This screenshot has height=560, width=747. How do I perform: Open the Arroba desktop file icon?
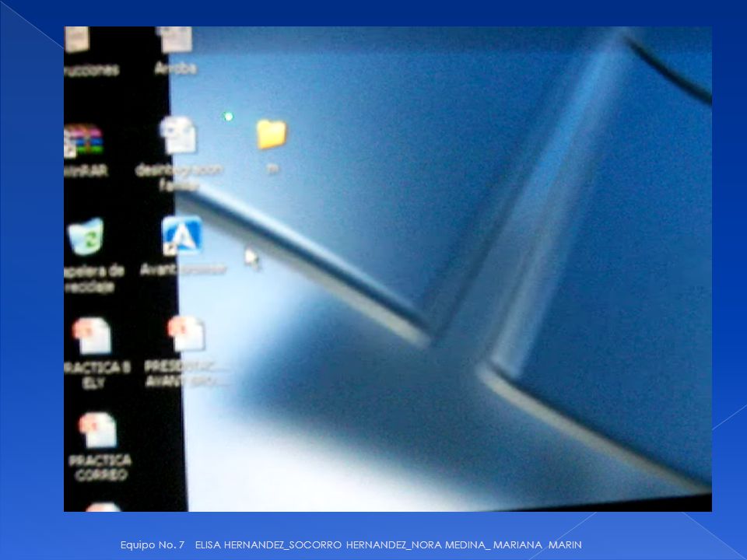point(175,40)
